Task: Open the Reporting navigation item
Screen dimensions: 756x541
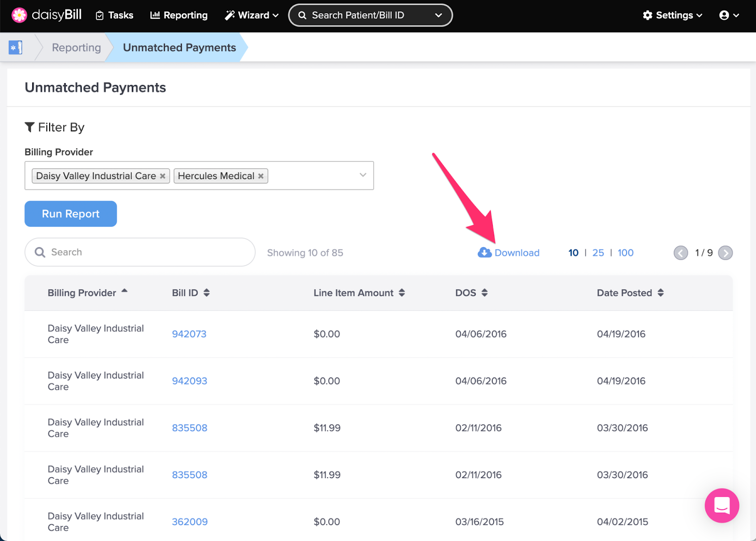Action: click(x=179, y=15)
